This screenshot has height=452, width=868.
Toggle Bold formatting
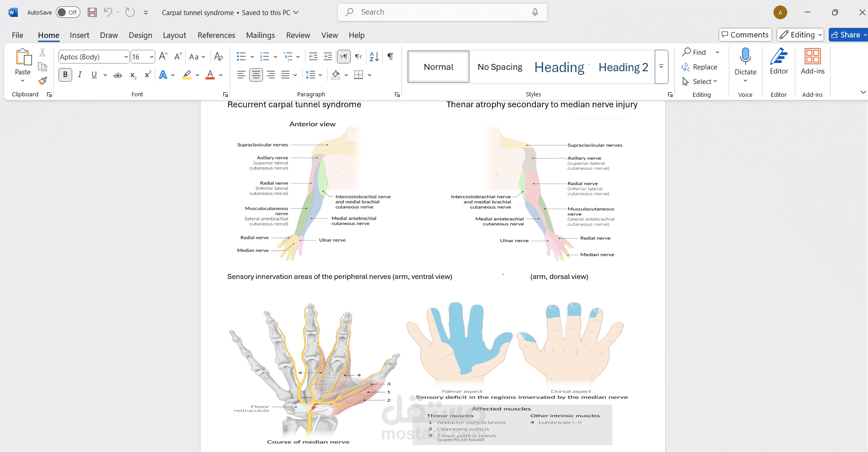tap(65, 75)
